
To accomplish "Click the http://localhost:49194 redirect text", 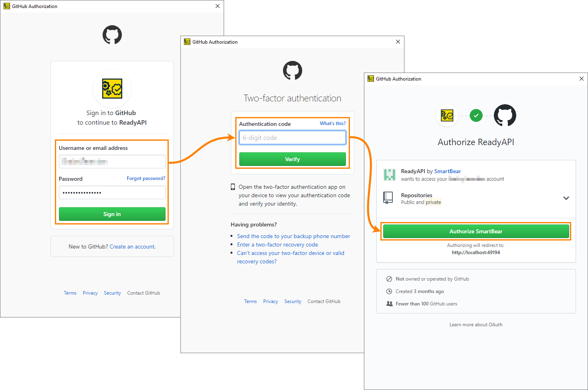I will pyautogui.click(x=476, y=253).
